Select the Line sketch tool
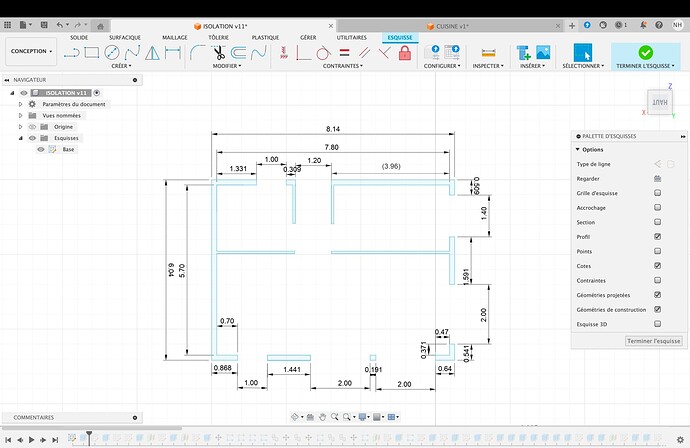 click(x=71, y=51)
